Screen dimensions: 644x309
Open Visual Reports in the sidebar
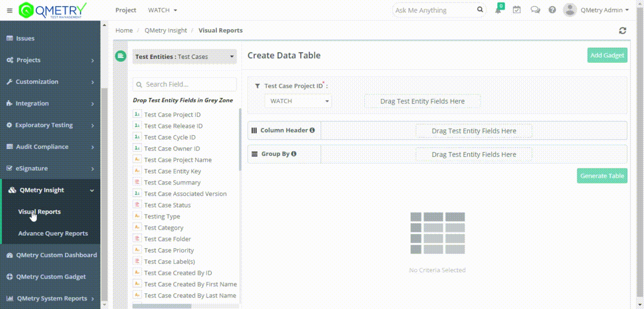pyautogui.click(x=39, y=212)
